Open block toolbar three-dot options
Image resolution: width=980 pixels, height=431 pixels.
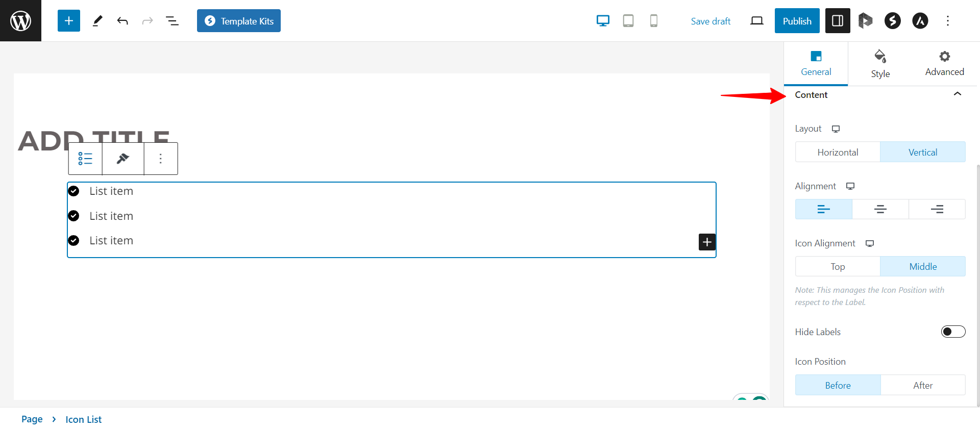coord(161,159)
